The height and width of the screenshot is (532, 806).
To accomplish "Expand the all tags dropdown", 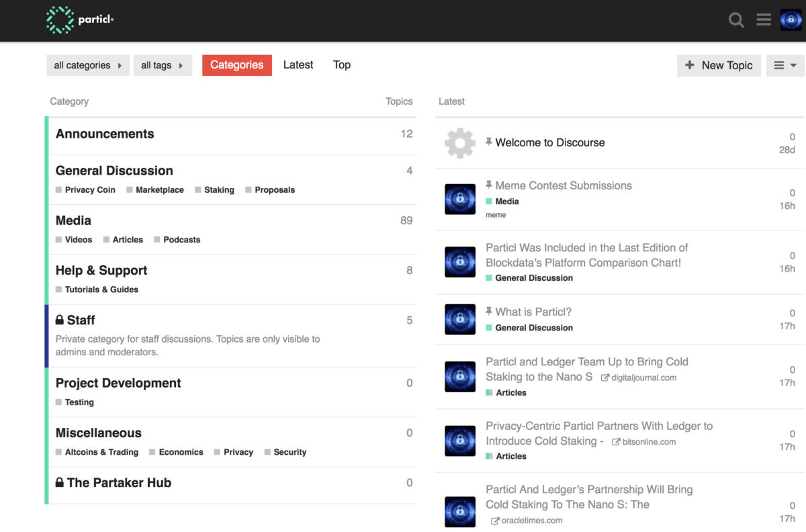I will coord(163,65).
